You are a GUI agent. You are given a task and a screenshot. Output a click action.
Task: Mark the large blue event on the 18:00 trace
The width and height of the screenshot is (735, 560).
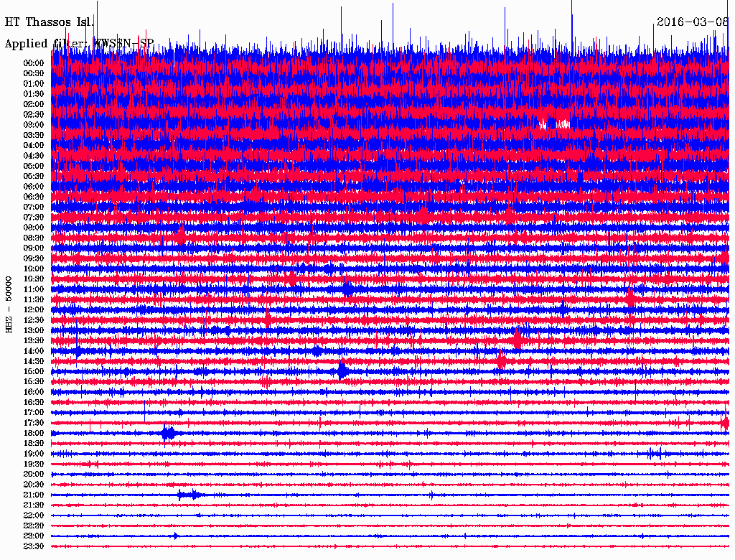[x=168, y=433]
